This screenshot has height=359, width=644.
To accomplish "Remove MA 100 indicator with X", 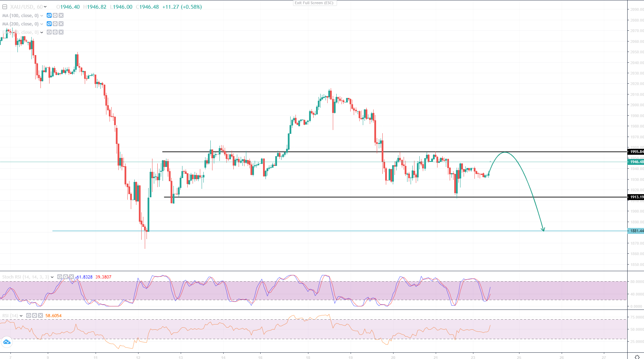I will click(61, 15).
